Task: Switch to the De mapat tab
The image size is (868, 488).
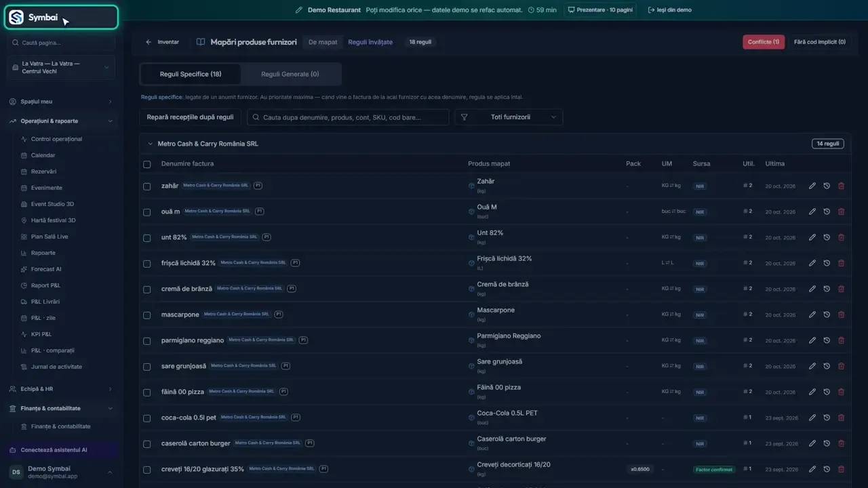Action: pyautogui.click(x=323, y=42)
